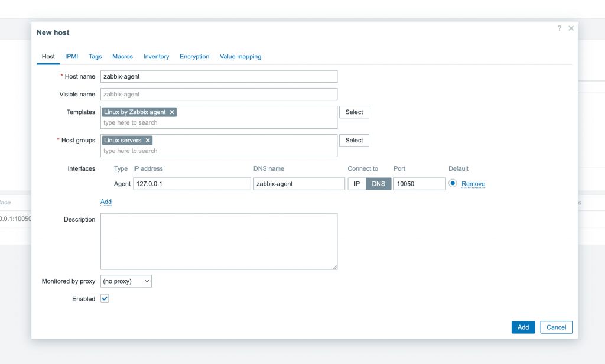Image resolution: width=605 pixels, height=364 pixels.
Task: Click the Visible name input field
Action: pyautogui.click(x=219, y=94)
